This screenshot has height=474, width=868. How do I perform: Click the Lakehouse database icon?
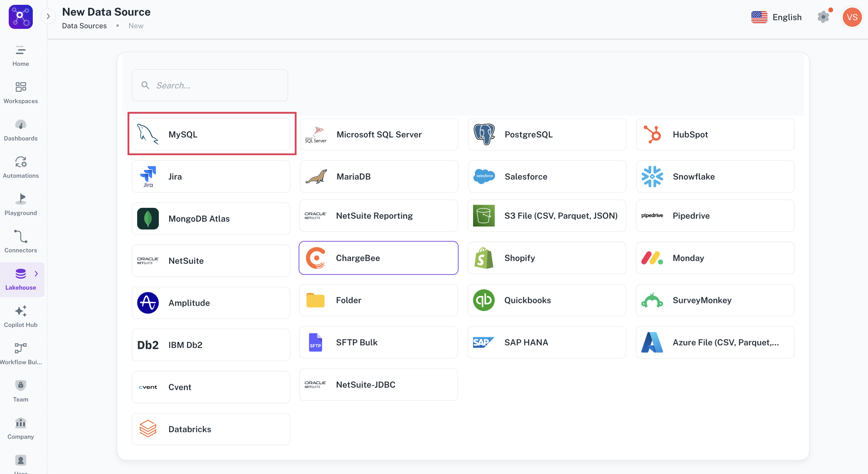click(20, 274)
